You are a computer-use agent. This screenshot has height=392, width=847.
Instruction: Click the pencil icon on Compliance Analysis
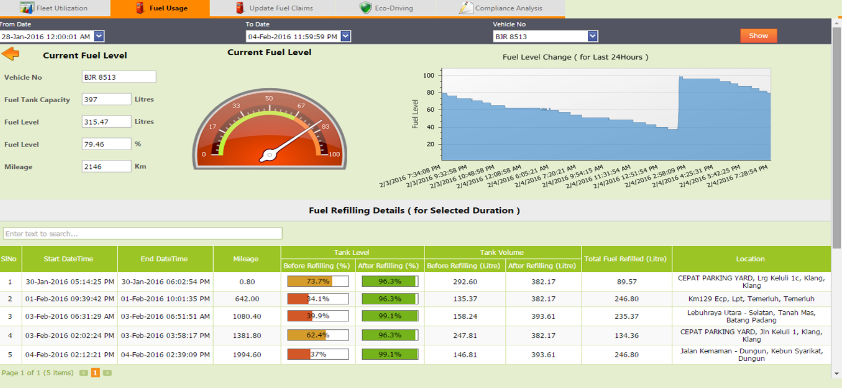[465, 8]
